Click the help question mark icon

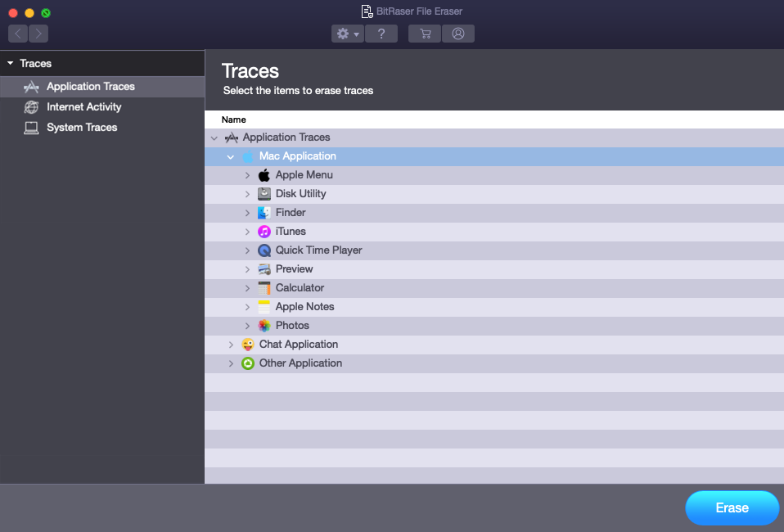click(x=381, y=34)
